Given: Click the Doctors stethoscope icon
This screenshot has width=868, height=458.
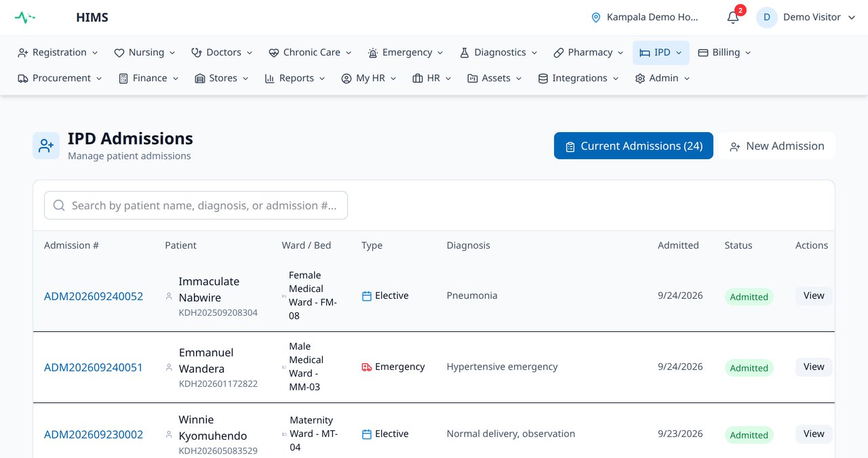Looking at the screenshot, I should pos(197,53).
